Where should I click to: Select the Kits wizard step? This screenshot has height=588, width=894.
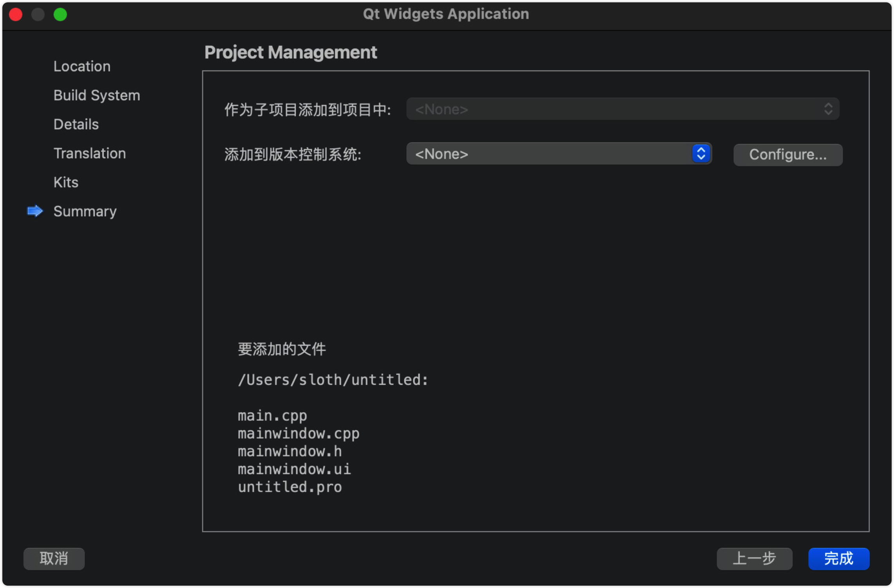(x=66, y=182)
